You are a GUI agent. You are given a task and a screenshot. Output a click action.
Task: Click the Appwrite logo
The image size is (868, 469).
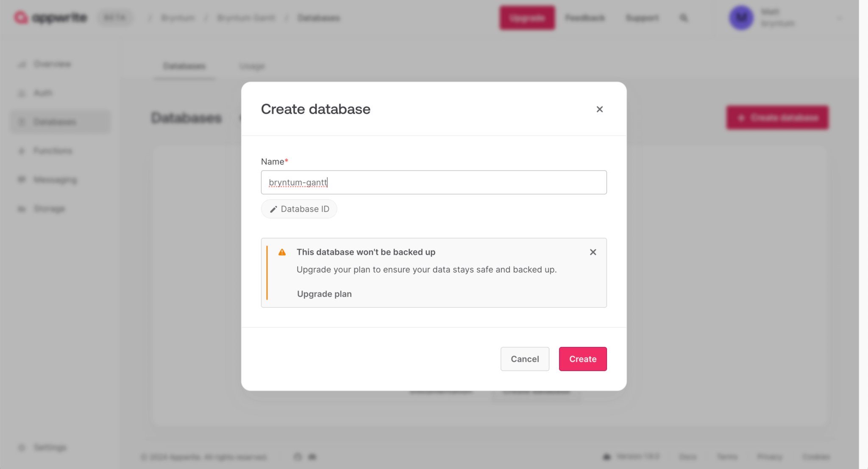coord(50,17)
